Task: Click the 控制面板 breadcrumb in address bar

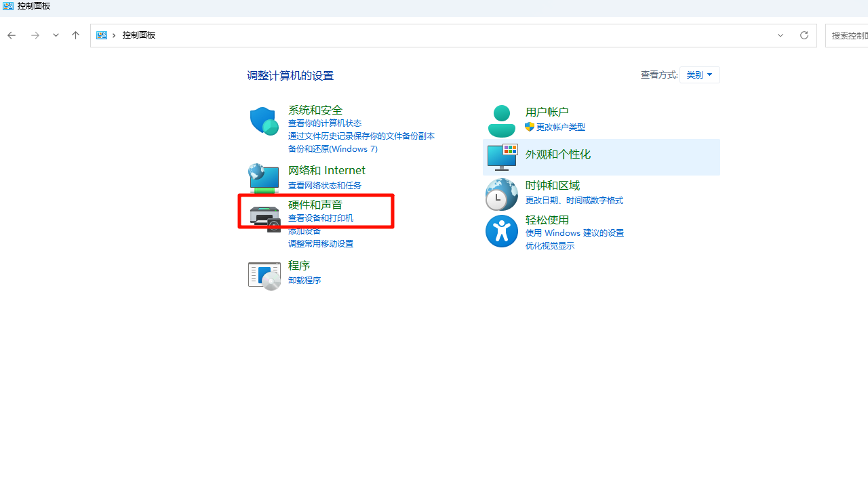Action: coord(139,35)
